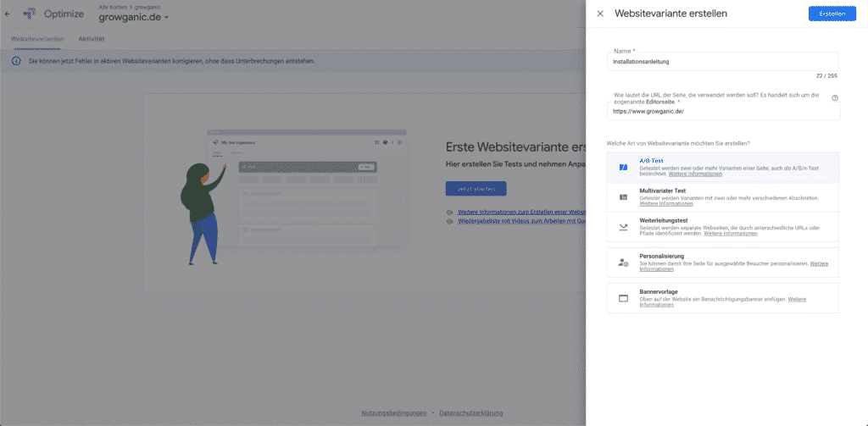The height and width of the screenshot is (426, 868).
Task: Click the Jetzt starten button
Action: [476, 189]
